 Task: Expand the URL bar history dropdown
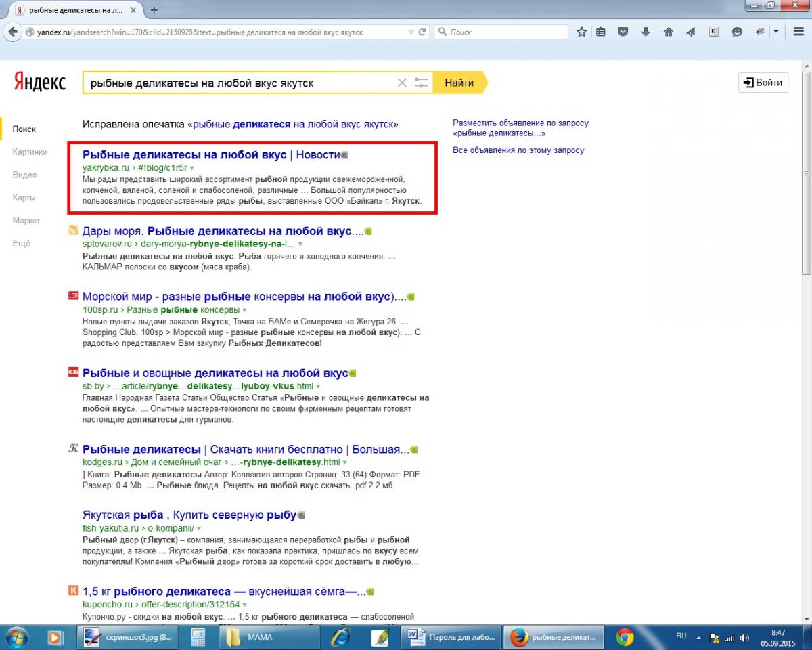[411, 32]
